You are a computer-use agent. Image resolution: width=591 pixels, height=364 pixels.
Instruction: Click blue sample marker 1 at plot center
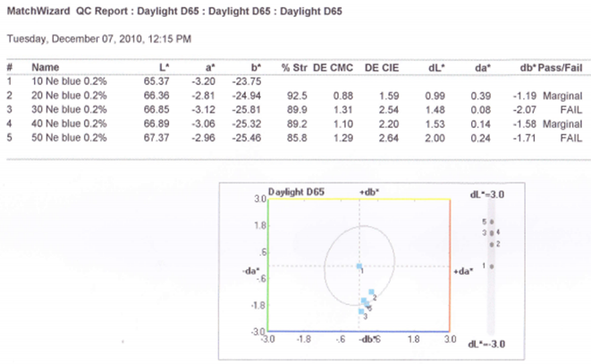pyautogui.click(x=359, y=267)
